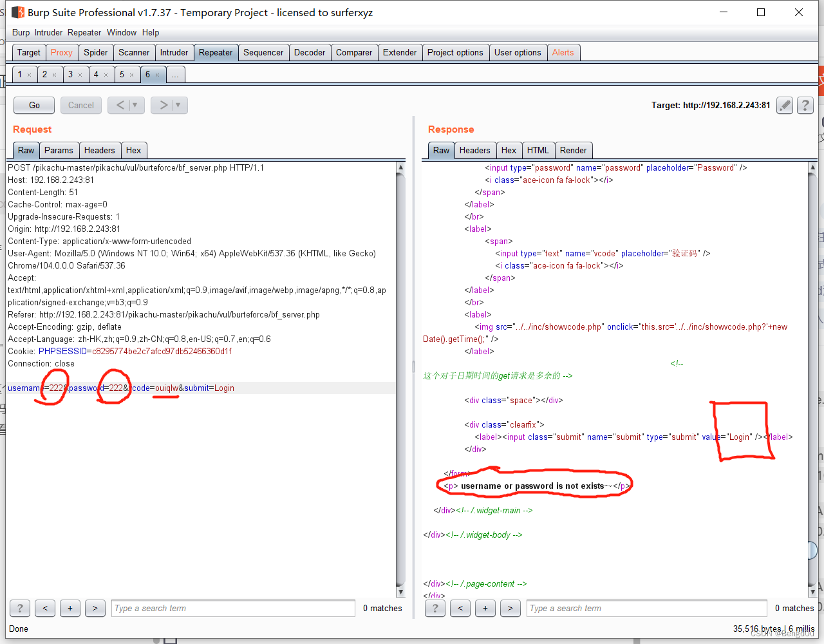Screen dimensions: 824x644
Task: Switch response view to Hex tab
Action: click(509, 150)
